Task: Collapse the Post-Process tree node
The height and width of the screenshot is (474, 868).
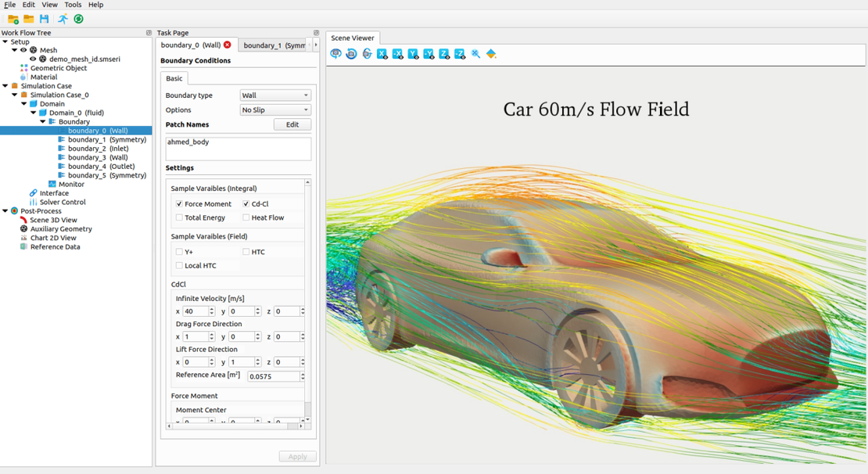Action: [5, 211]
